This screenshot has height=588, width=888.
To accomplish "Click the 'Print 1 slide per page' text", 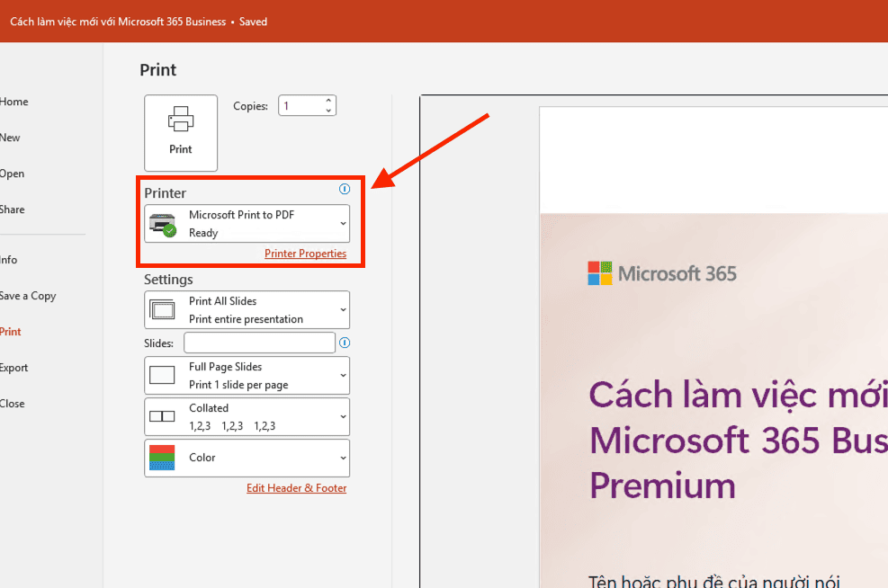I will click(x=238, y=385).
